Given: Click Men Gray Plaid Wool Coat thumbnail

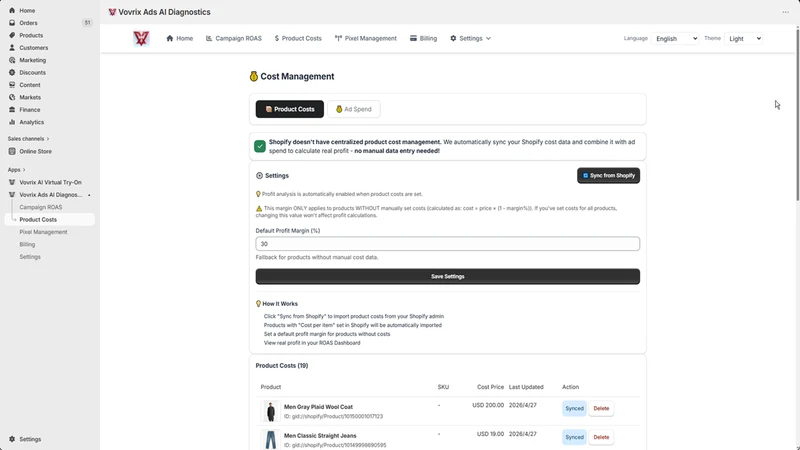Looking at the screenshot, I should pos(270,411).
